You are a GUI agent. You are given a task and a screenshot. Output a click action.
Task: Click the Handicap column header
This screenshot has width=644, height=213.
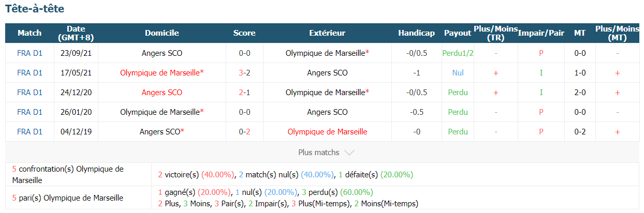coord(416,33)
